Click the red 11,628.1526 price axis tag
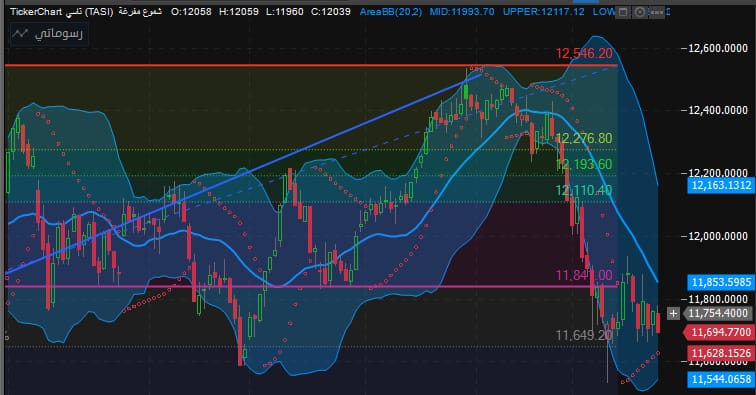This screenshot has width=756, height=395. click(x=721, y=353)
